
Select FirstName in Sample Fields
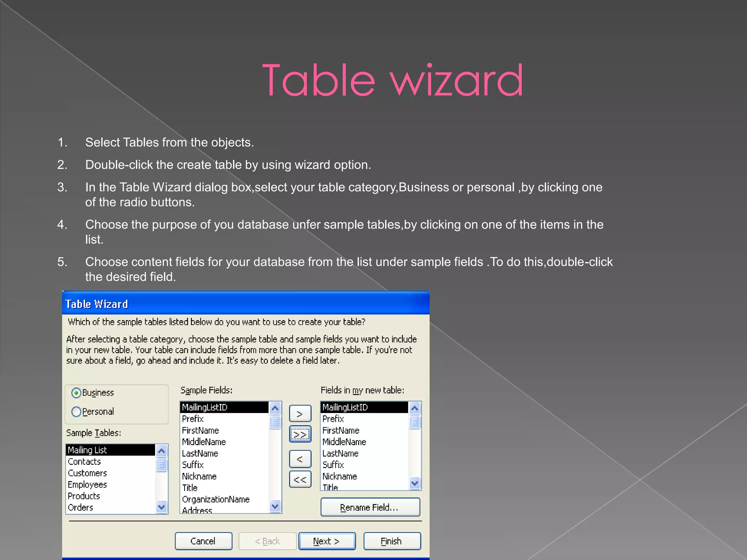225,430
